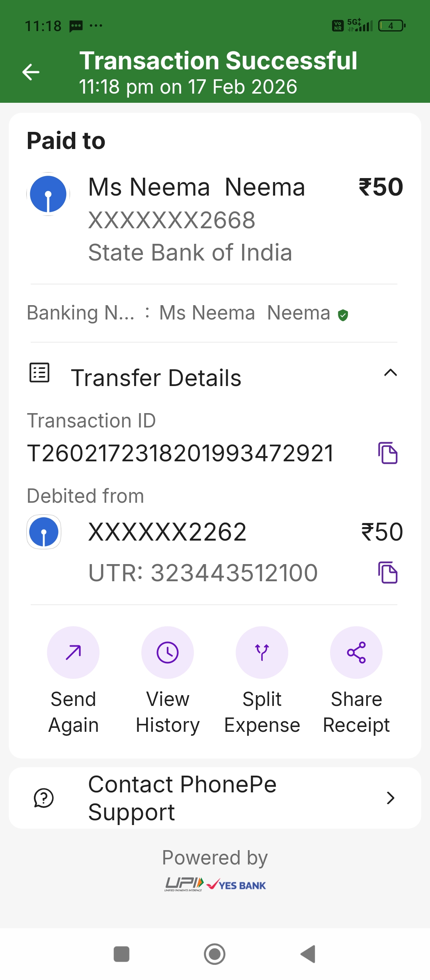Tap the help question mark icon
The width and height of the screenshot is (430, 980).
[x=44, y=798]
